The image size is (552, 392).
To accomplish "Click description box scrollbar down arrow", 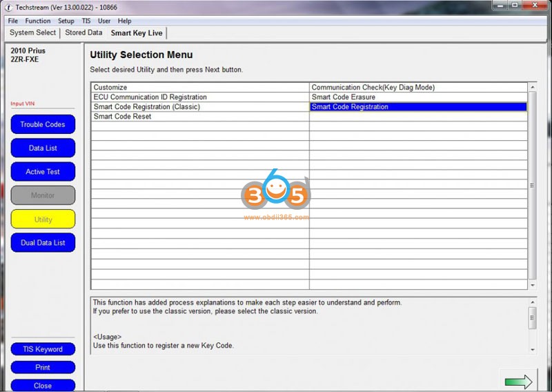I will click(533, 350).
